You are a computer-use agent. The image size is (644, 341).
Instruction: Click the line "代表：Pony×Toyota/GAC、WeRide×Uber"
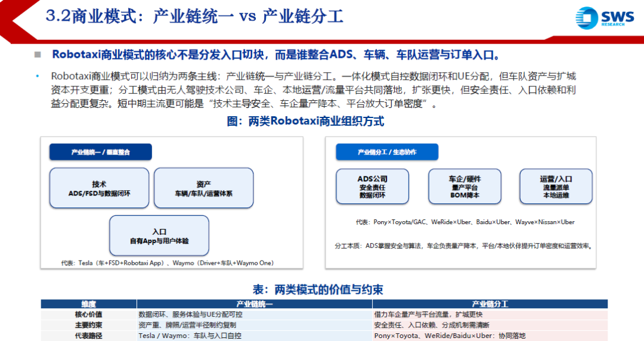[x=465, y=222]
